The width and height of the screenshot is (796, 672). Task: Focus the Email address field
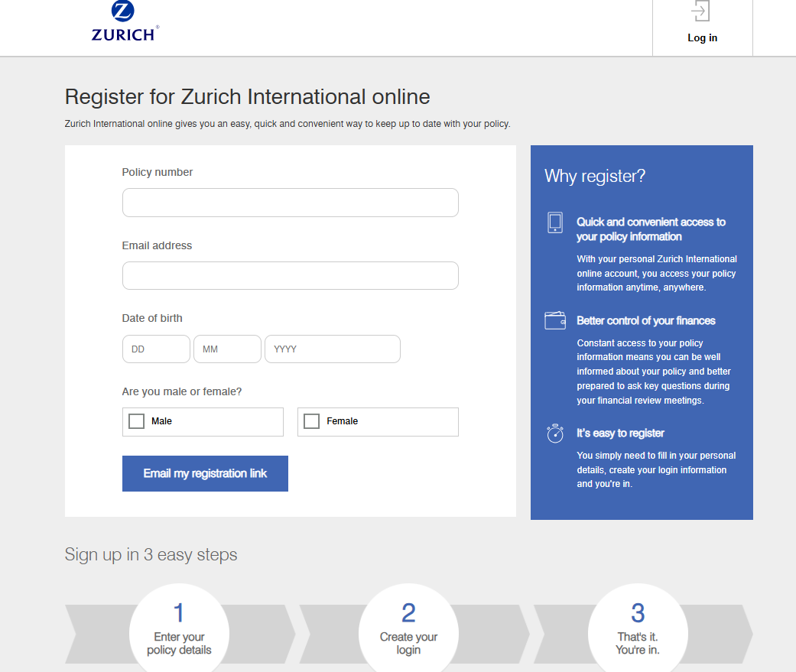pos(290,276)
